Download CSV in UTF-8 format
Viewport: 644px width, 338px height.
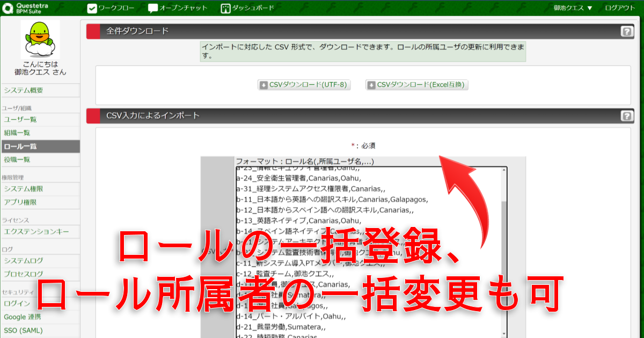(x=304, y=85)
